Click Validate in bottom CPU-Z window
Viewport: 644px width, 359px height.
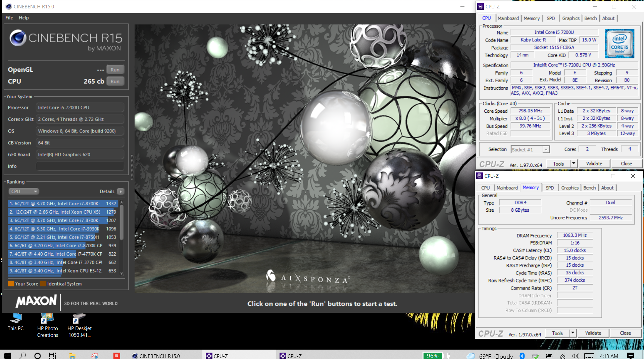(x=593, y=333)
